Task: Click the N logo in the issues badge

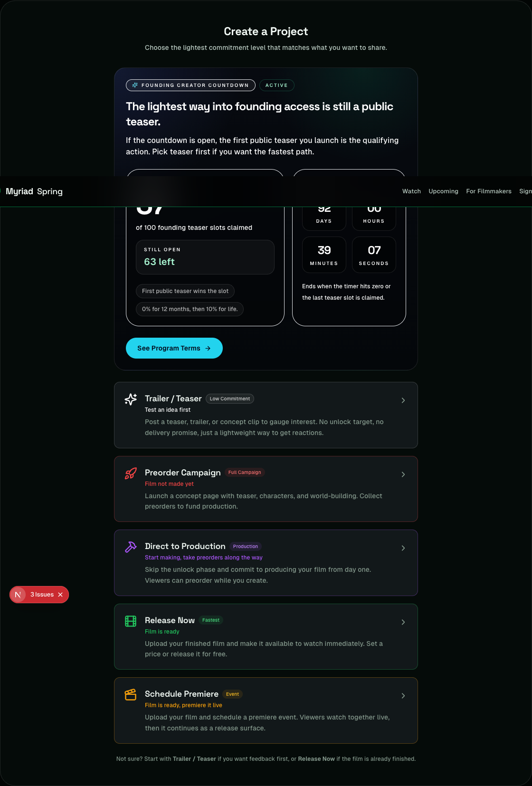Action: coord(18,595)
